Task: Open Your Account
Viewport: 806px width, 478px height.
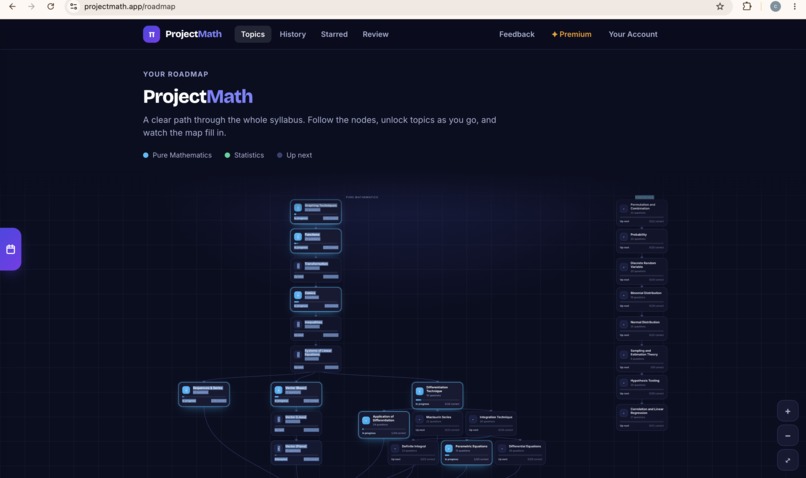Action: tap(633, 34)
